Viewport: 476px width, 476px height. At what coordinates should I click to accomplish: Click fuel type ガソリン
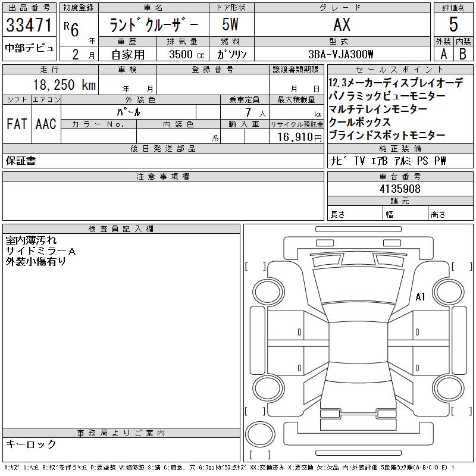231,54
